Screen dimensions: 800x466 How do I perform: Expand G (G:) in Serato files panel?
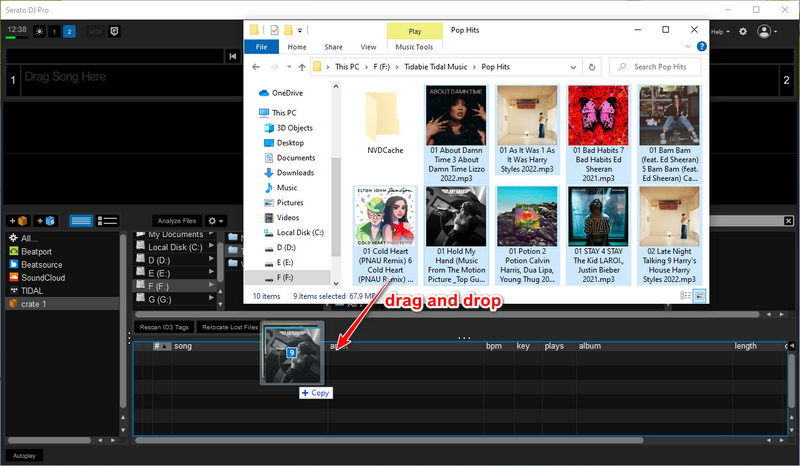tap(211, 299)
